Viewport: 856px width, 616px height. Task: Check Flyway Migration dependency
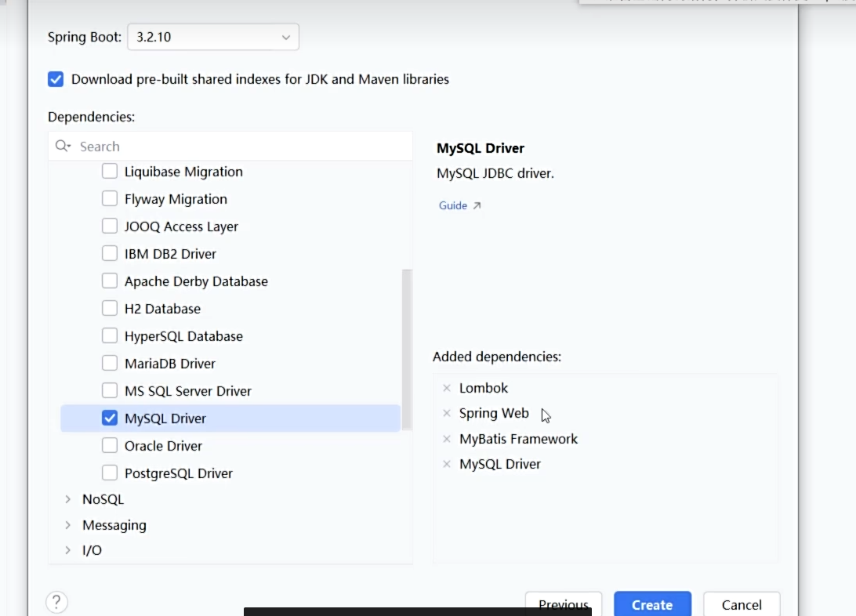[x=110, y=198]
